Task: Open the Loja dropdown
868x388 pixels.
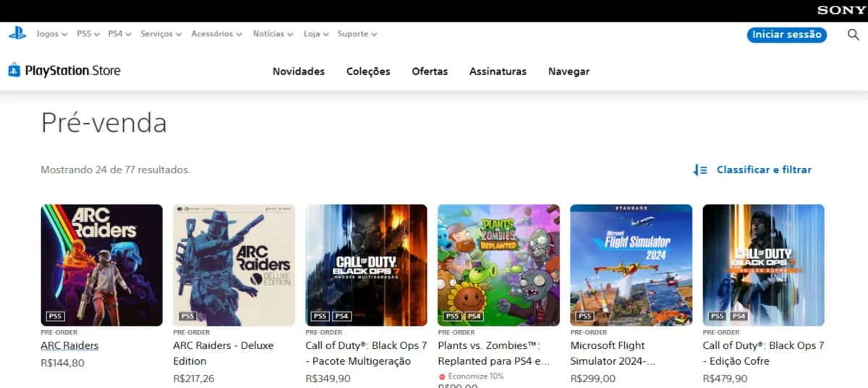Action: click(316, 34)
